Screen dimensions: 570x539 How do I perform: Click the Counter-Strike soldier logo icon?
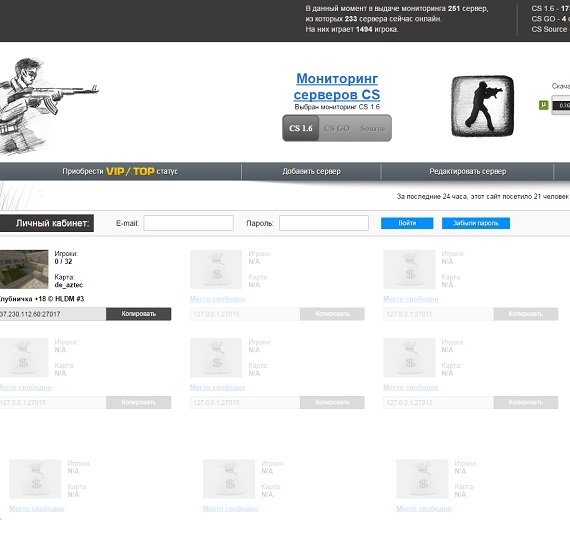[482, 106]
